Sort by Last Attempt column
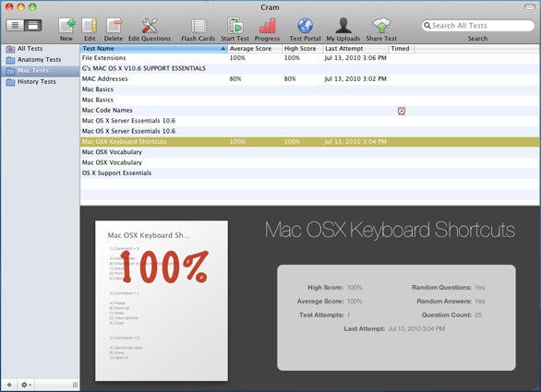 (x=355, y=49)
